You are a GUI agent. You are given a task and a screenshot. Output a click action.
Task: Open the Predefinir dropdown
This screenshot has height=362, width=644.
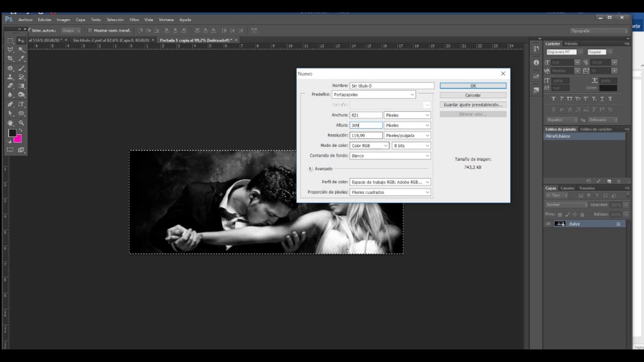coord(374,95)
